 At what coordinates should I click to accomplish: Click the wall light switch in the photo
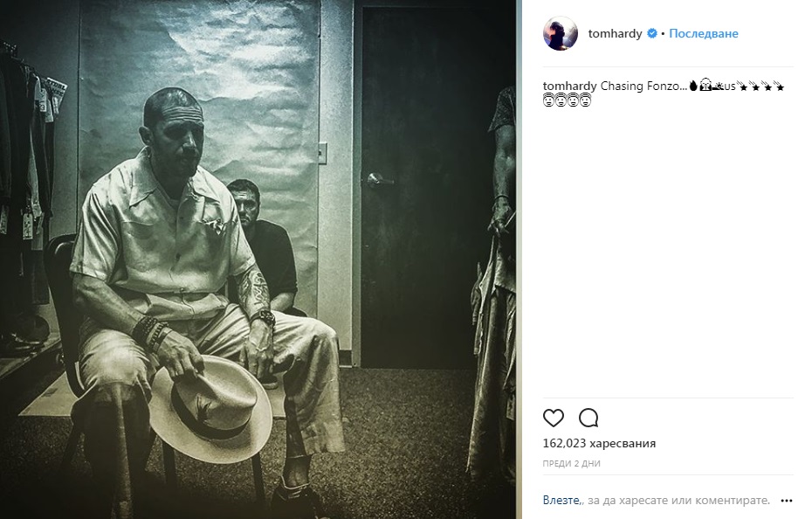[x=322, y=153]
